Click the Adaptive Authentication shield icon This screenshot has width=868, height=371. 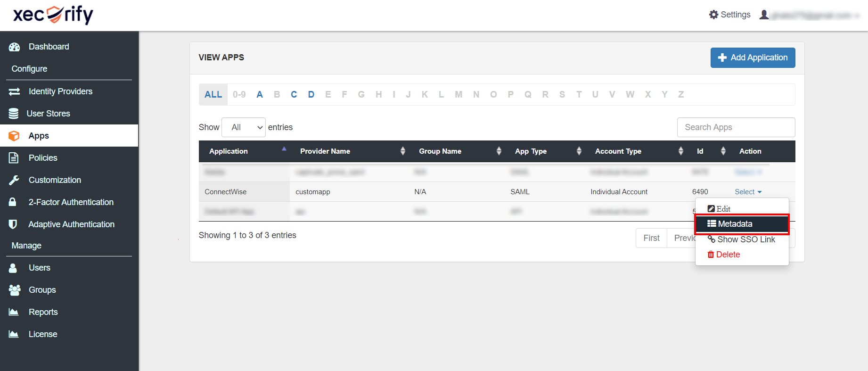(x=13, y=224)
